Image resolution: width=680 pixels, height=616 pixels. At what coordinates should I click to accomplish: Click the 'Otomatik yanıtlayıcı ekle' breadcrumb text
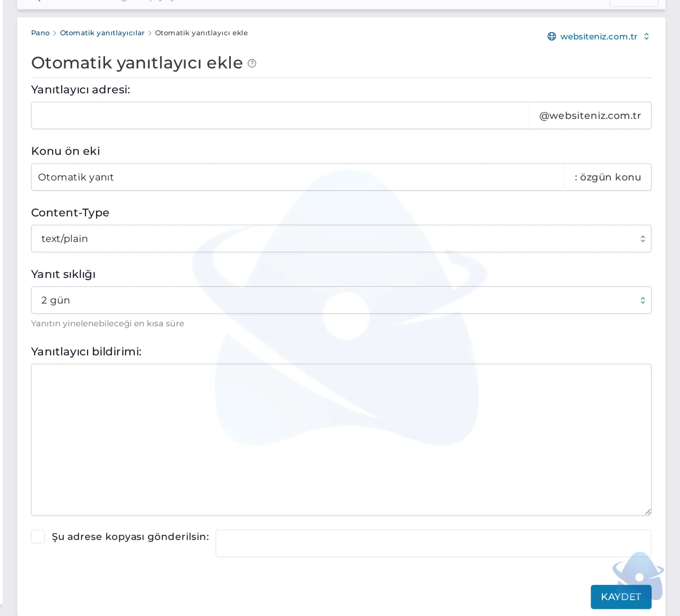[201, 33]
